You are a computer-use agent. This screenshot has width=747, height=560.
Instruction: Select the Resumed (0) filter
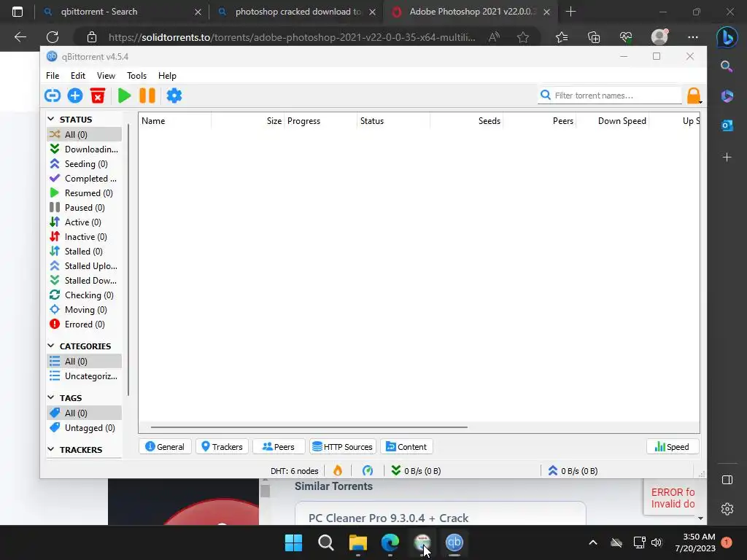pos(84,192)
